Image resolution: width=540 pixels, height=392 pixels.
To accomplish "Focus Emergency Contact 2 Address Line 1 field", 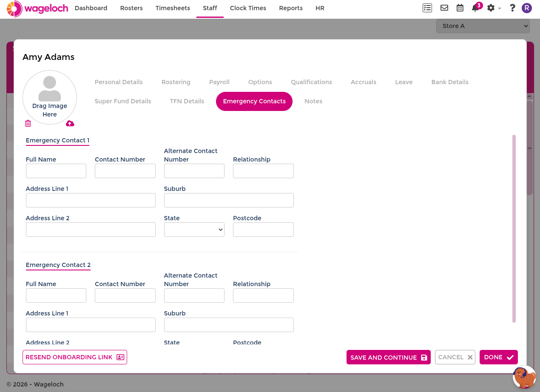I will coord(91,325).
